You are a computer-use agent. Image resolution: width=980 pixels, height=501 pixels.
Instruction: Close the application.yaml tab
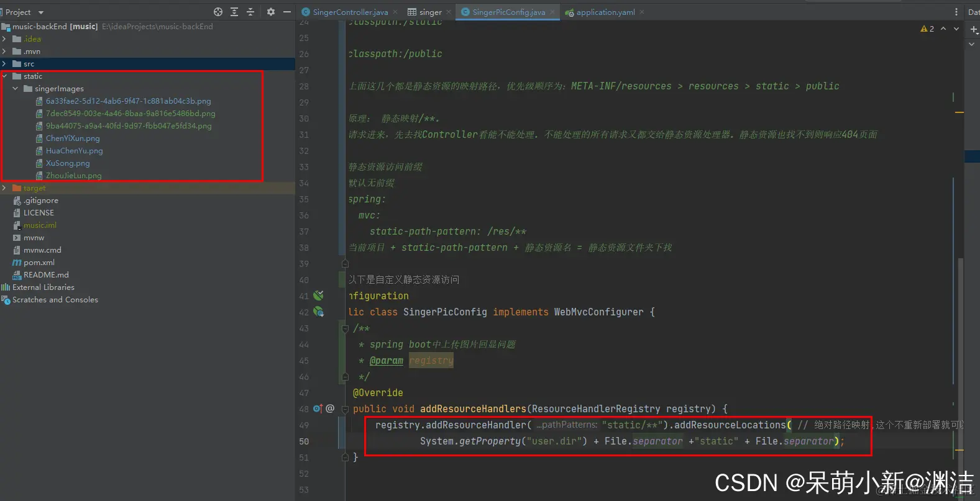642,12
